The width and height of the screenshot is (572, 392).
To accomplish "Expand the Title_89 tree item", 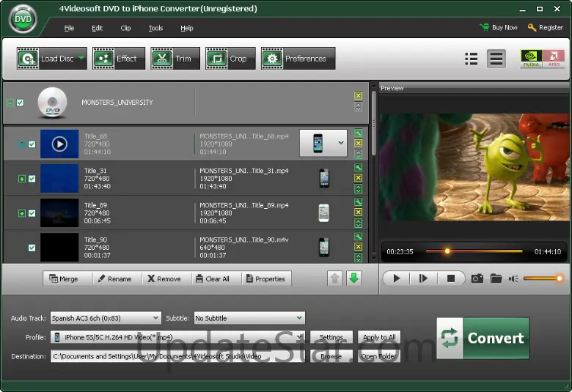I will tap(21, 213).
